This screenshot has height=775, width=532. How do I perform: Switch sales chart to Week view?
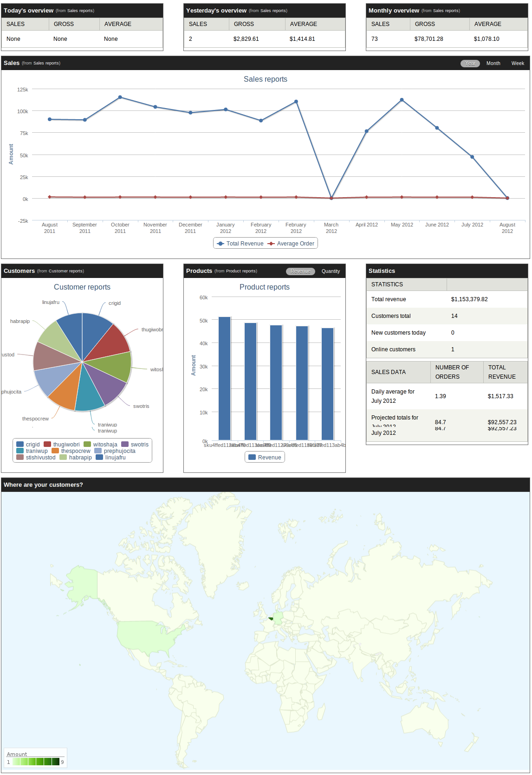pos(518,63)
